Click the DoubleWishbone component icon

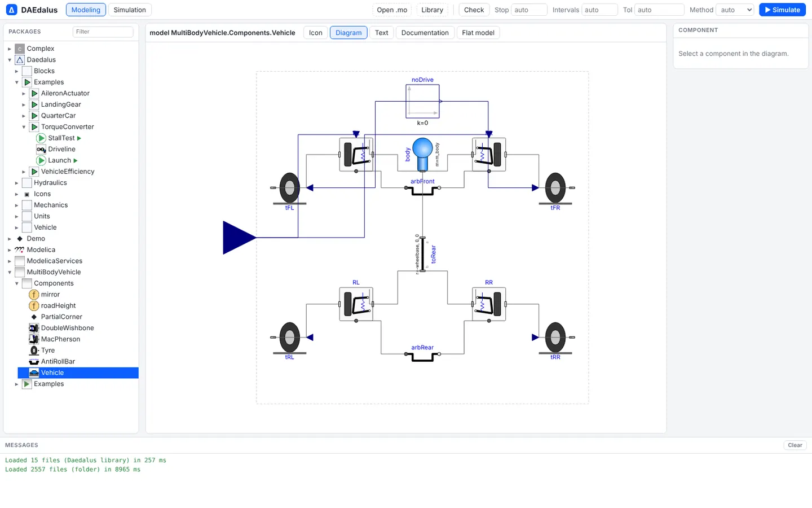34,328
